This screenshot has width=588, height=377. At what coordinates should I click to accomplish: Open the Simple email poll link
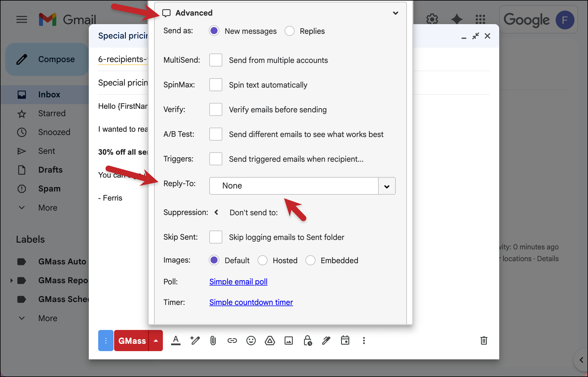click(x=238, y=281)
